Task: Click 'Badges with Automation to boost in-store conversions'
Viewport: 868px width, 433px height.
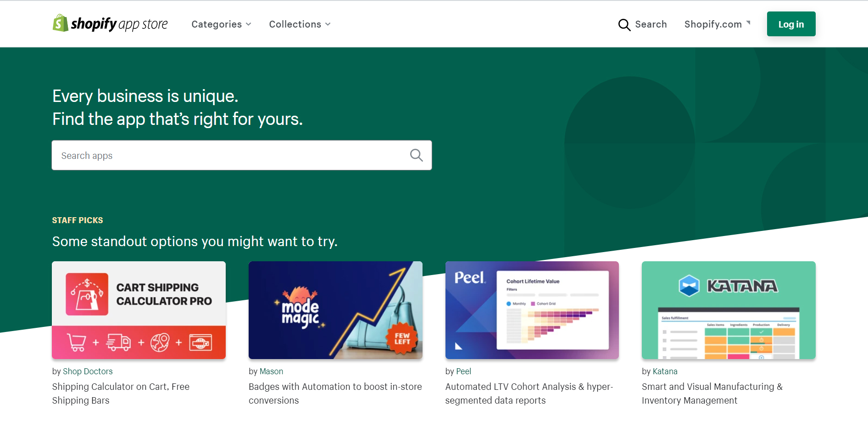Action: point(335,394)
